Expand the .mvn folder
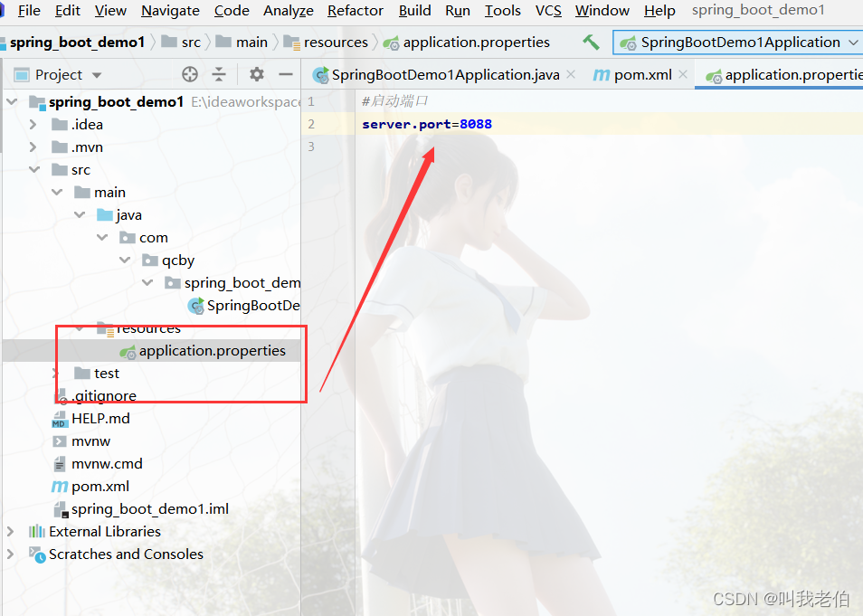863x616 pixels. tap(33, 147)
